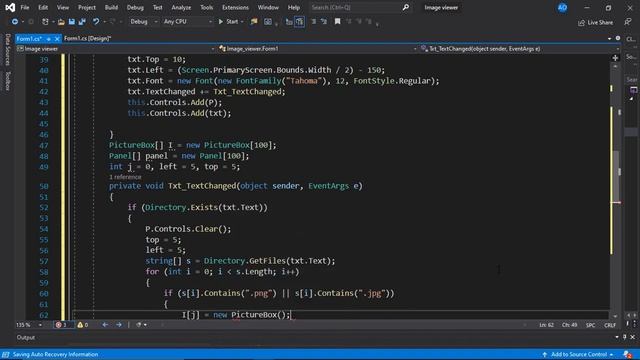
Task: Open the Extensions menu
Action: tap(235, 7)
